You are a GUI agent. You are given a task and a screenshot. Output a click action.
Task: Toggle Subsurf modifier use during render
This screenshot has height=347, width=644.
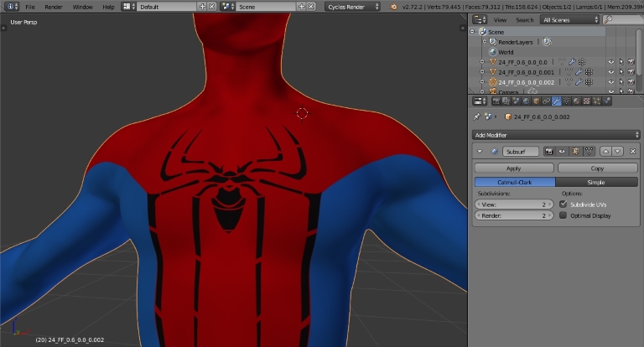(548, 152)
